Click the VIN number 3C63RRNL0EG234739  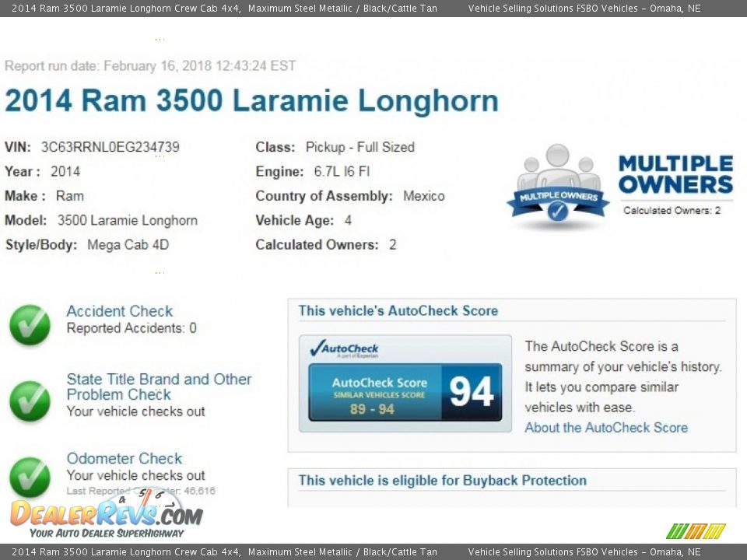click(x=110, y=147)
